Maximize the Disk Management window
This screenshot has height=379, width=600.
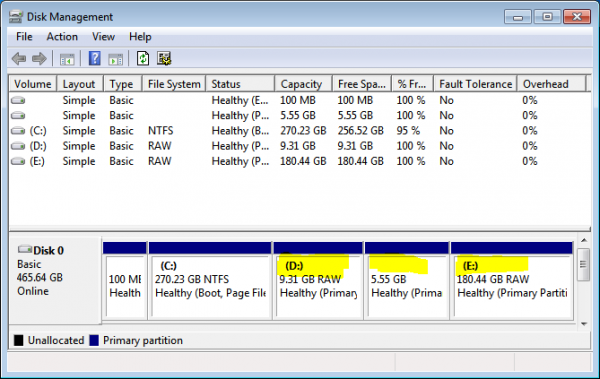[548, 17]
